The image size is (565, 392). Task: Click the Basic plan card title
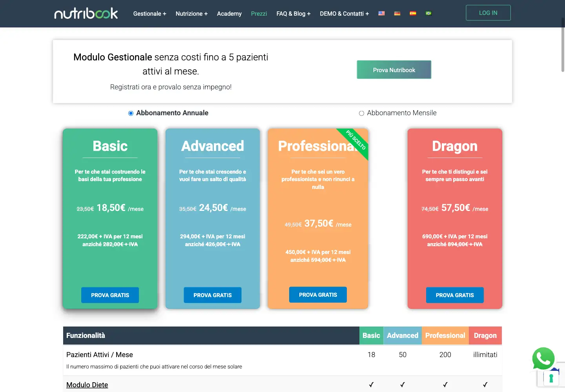(110, 146)
